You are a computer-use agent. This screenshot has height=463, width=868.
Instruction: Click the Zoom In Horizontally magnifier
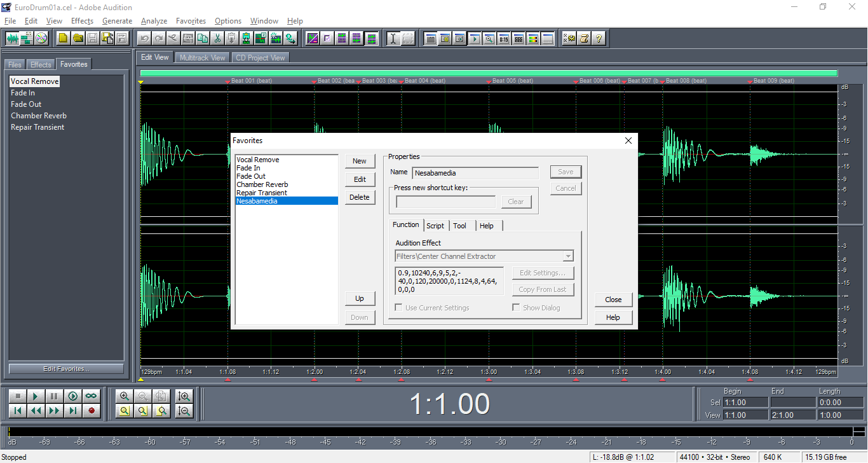(x=125, y=396)
